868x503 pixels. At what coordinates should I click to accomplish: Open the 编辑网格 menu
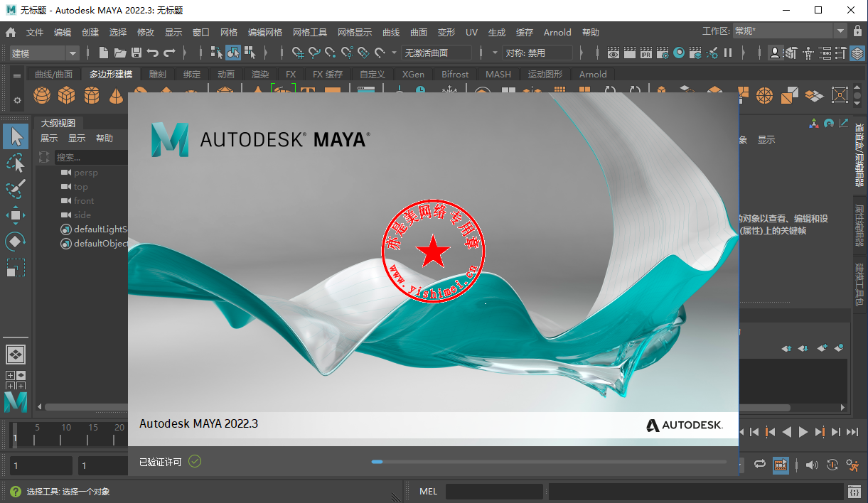265,32
